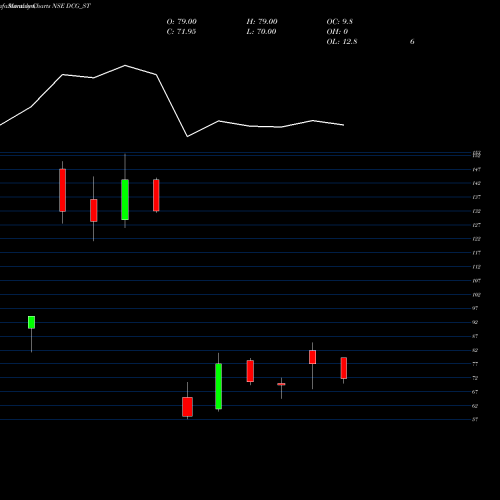Select the red candle with body near 57-62

[187, 407]
